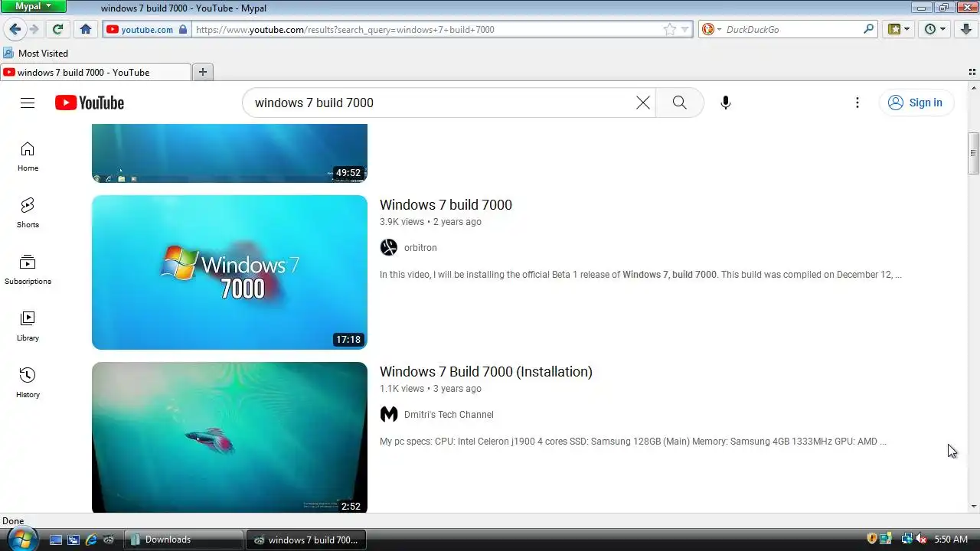Open URL bar history dropdown arrow
Screen dimensions: 980x551
(684, 29)
